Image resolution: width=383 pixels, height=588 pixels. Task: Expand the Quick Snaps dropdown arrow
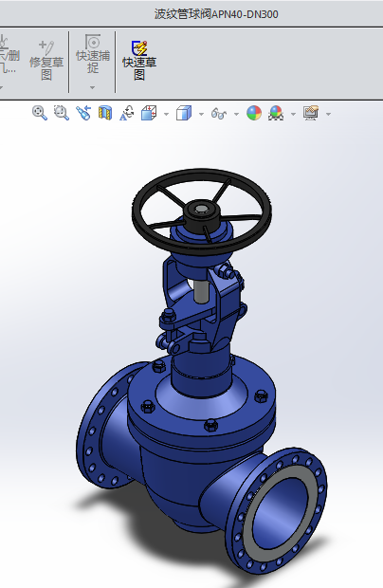pos(93,88)
